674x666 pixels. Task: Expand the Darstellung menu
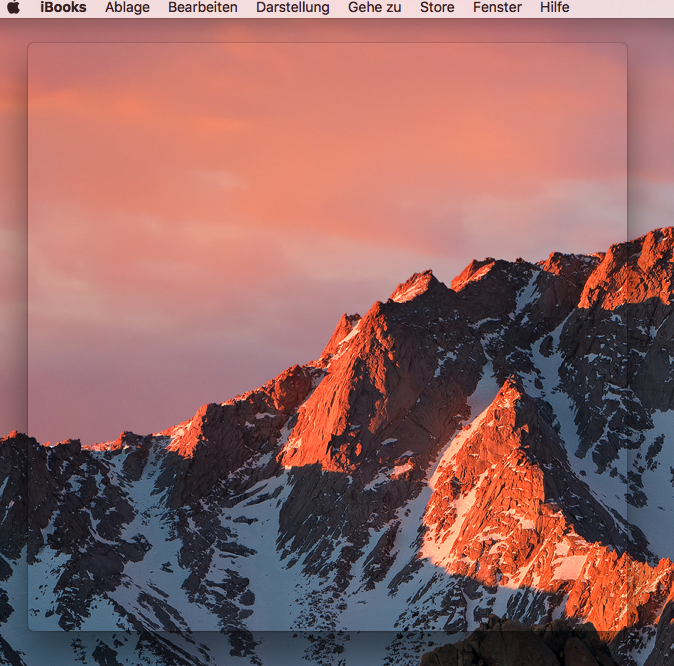coord(292,8)
